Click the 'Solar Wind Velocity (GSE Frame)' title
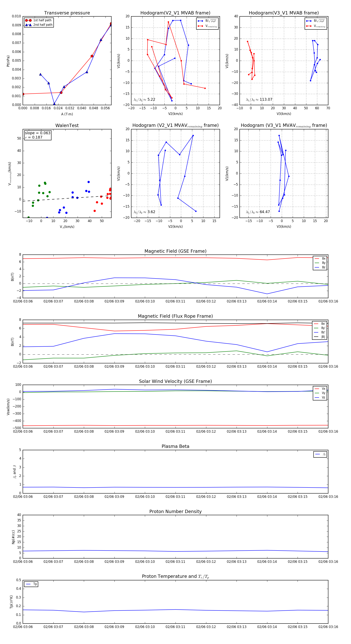This screenshot has height=644, width=351. pos(175,381)
